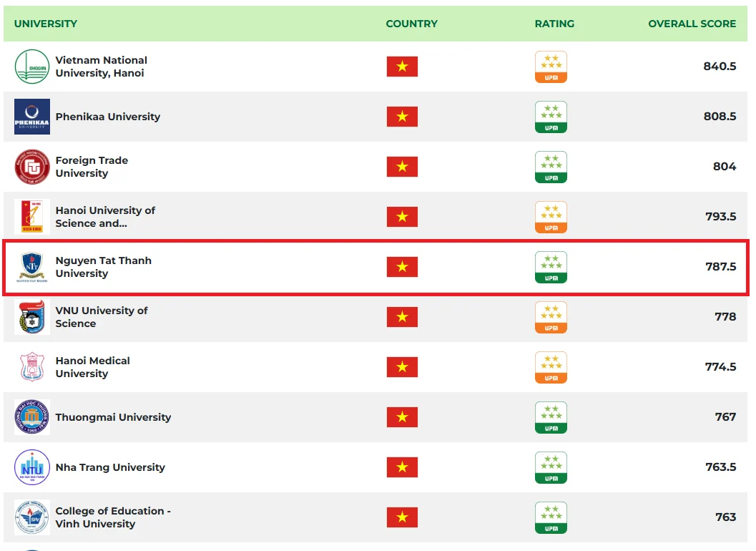Click the Vietnam flag in Hanoi Medical University row
Image resolution: width=756 pixels, height=551 pixels.
[402, 367]
